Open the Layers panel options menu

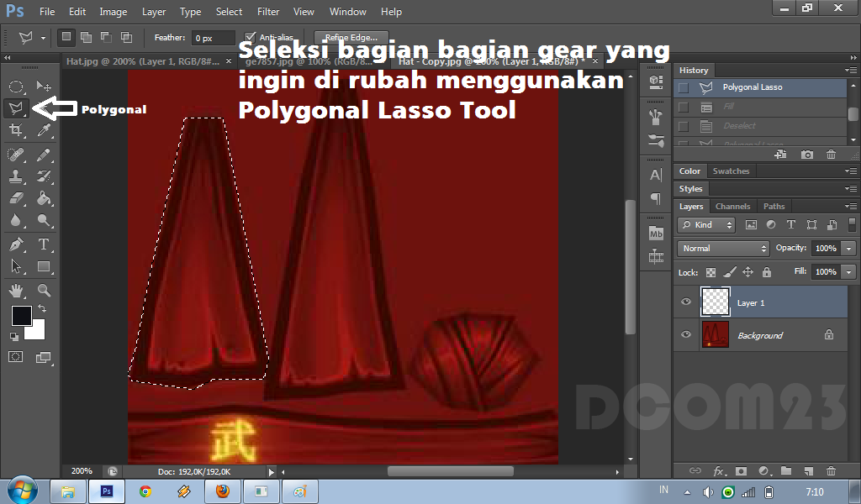[851, 206]
